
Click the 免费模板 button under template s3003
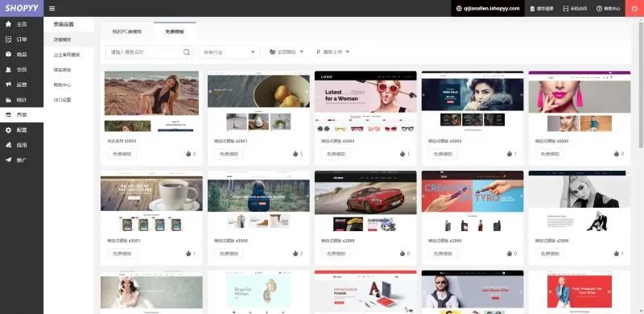click(x=443, y=154)
